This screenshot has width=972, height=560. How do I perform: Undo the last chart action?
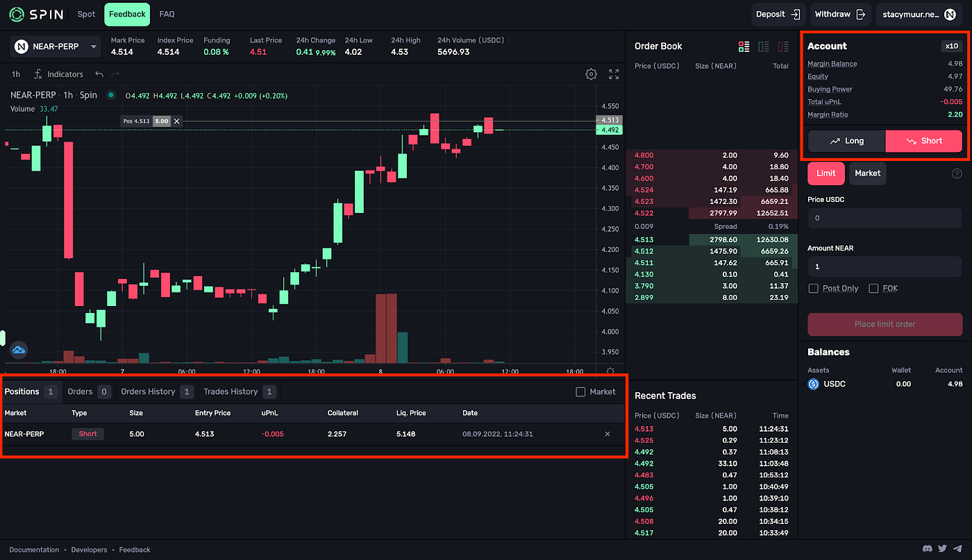(99, 74)
